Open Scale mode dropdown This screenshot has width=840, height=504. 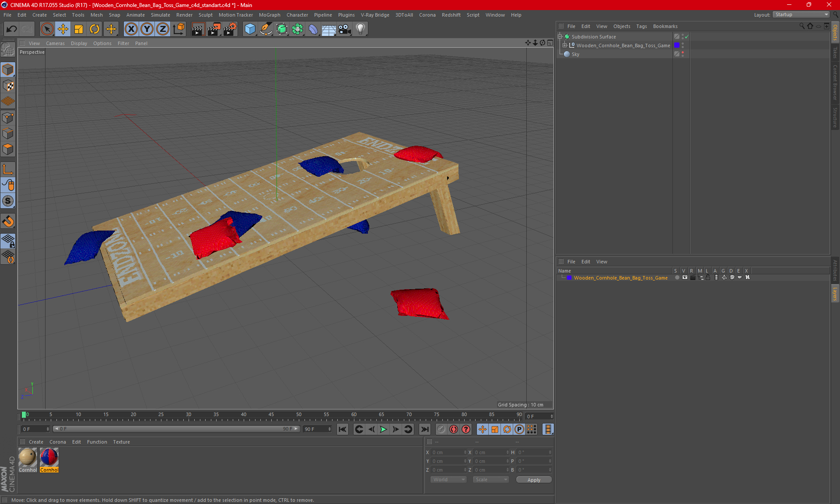coord(491,479)
